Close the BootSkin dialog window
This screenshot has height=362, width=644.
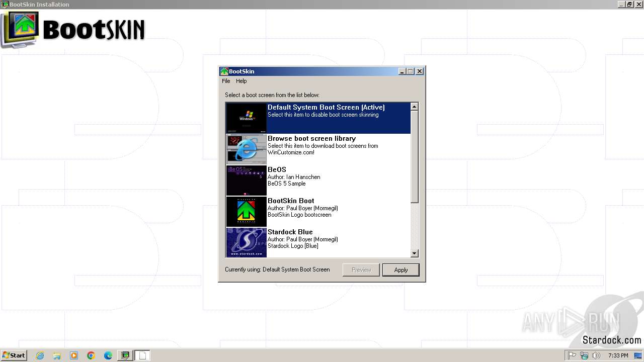pyautogui.click(x=420, y=71)
